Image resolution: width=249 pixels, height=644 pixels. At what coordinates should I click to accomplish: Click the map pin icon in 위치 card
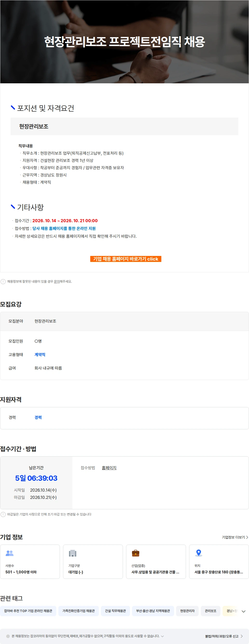[x=199, y=553]
